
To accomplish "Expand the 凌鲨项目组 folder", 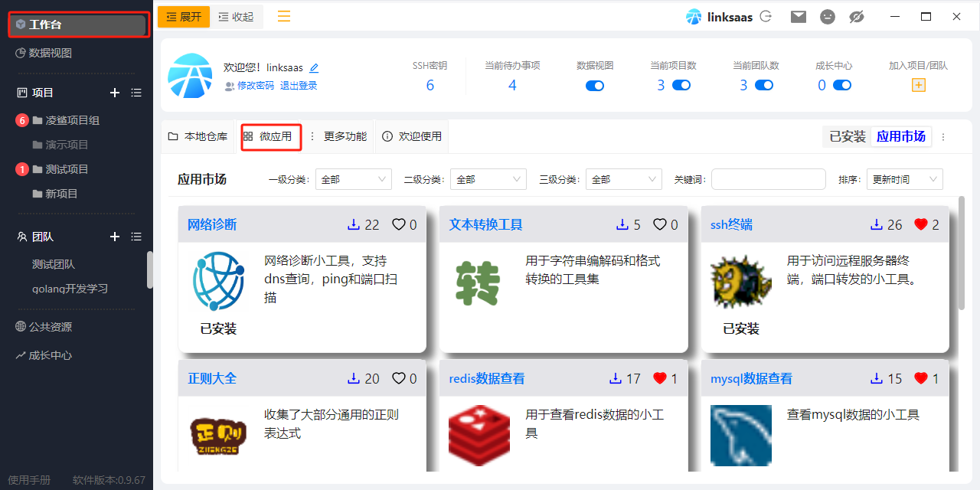I will [x=73, y=120].
